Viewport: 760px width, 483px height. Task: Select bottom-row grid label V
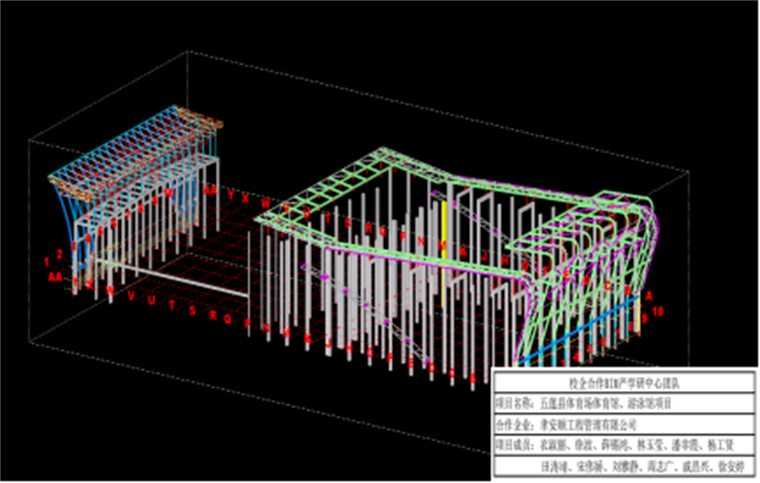pos(132,297)
